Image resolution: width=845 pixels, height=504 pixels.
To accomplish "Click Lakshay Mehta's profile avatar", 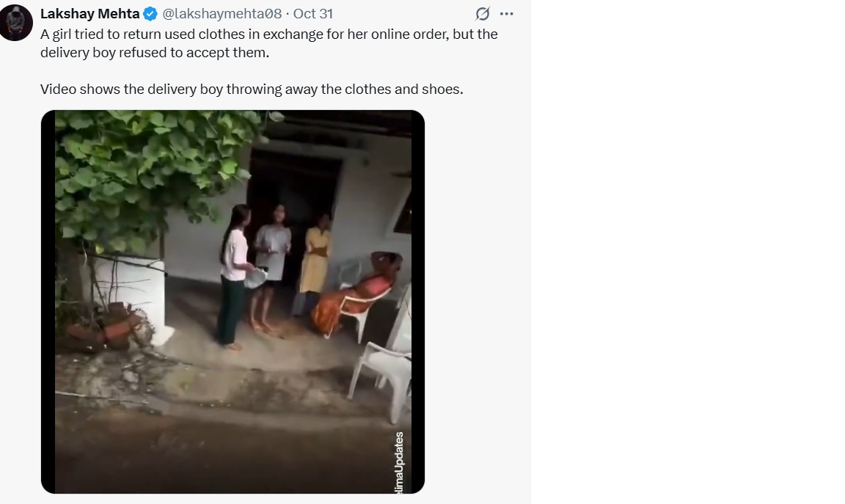I will [15, 23].
